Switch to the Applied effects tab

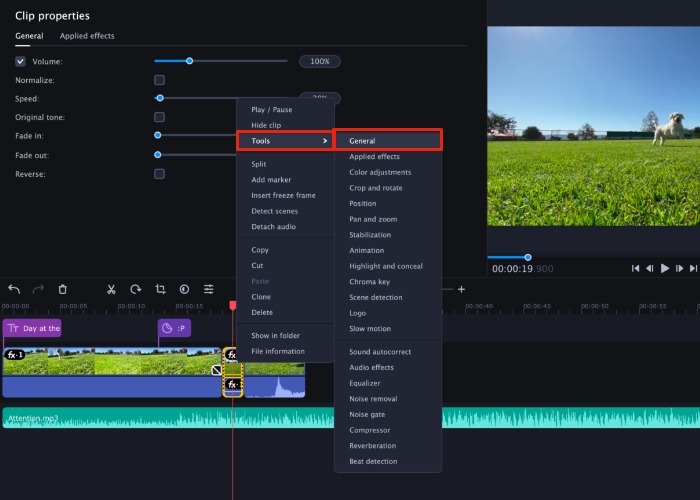[87, 36]
